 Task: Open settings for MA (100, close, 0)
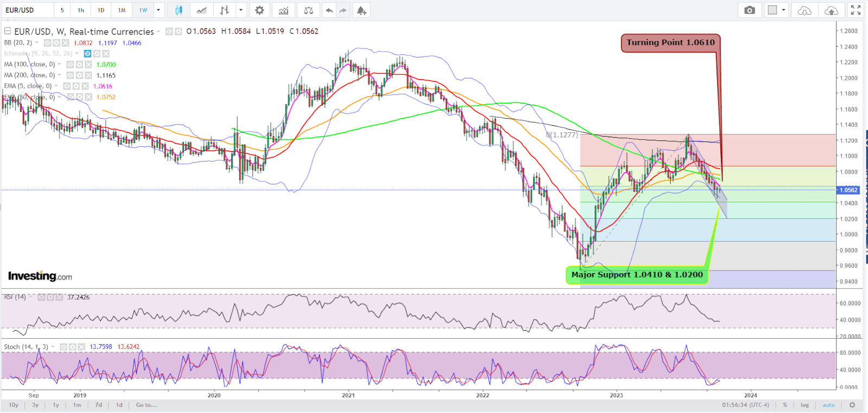(x=79, y=64)
